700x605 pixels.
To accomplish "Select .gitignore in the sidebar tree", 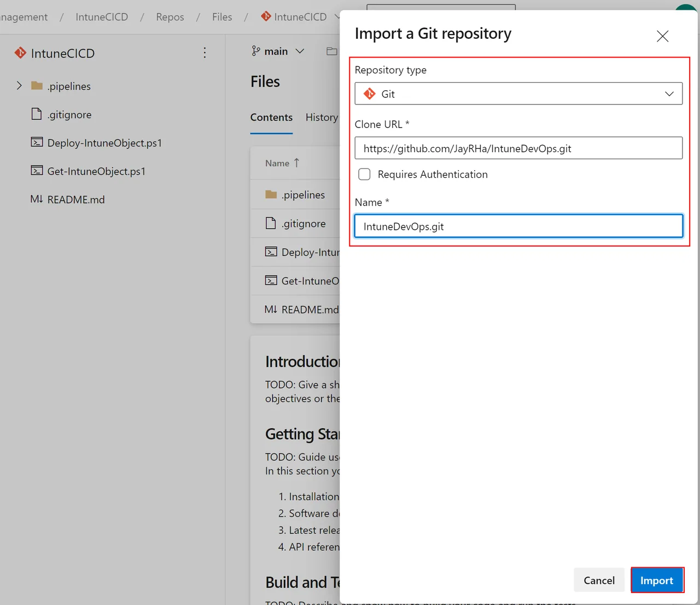I will point(69,114).
